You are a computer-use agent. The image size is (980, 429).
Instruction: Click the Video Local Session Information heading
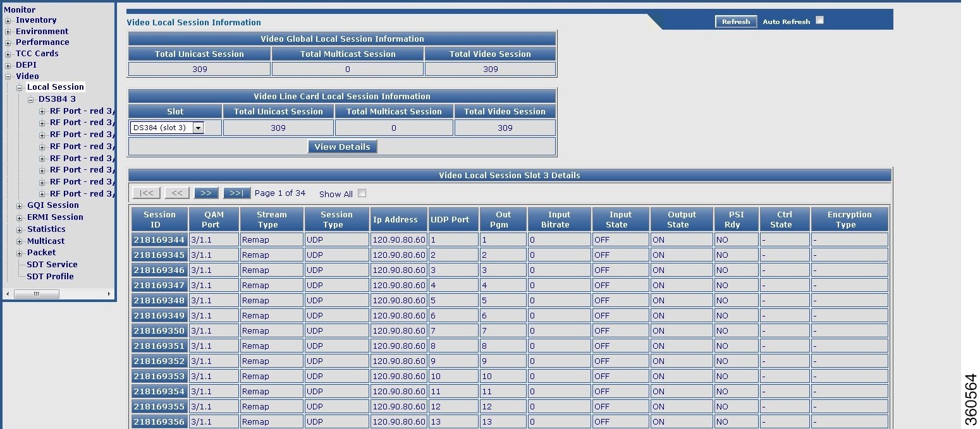tap(193, 22)
